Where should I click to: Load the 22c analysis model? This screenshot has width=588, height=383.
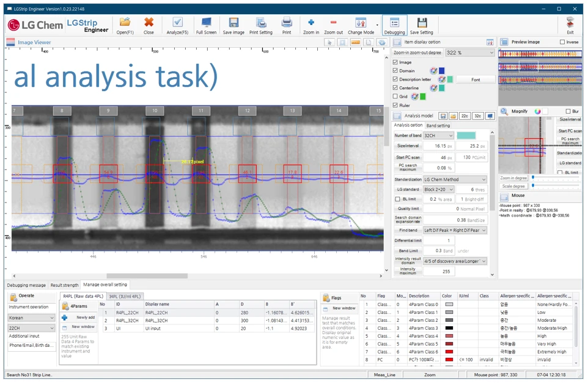(x=465, y=116)
